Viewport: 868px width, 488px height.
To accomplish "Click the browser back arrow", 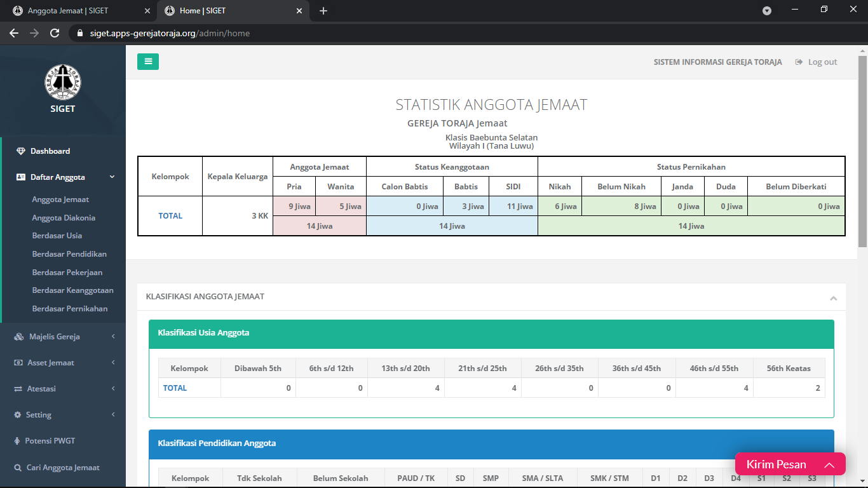I will [x=14, y=33].
